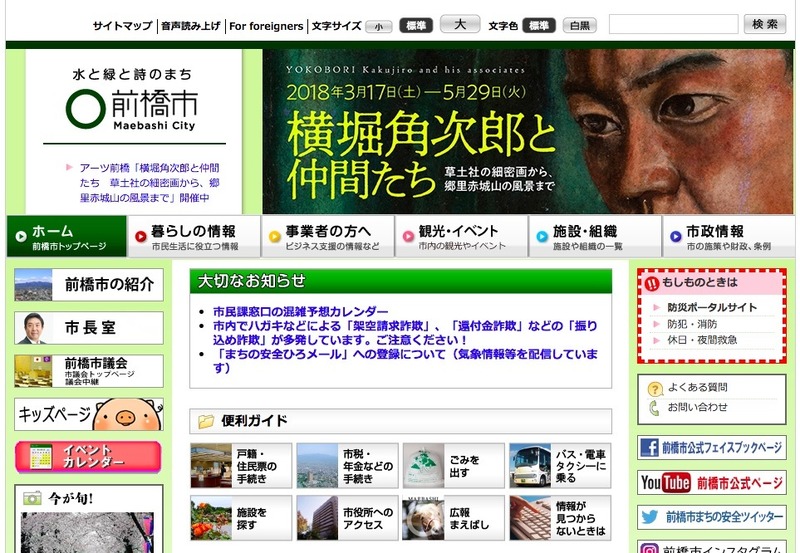800x553 pixels.
Task: Select the 施設・組織 navigation tab
Action: click(595, 237)
